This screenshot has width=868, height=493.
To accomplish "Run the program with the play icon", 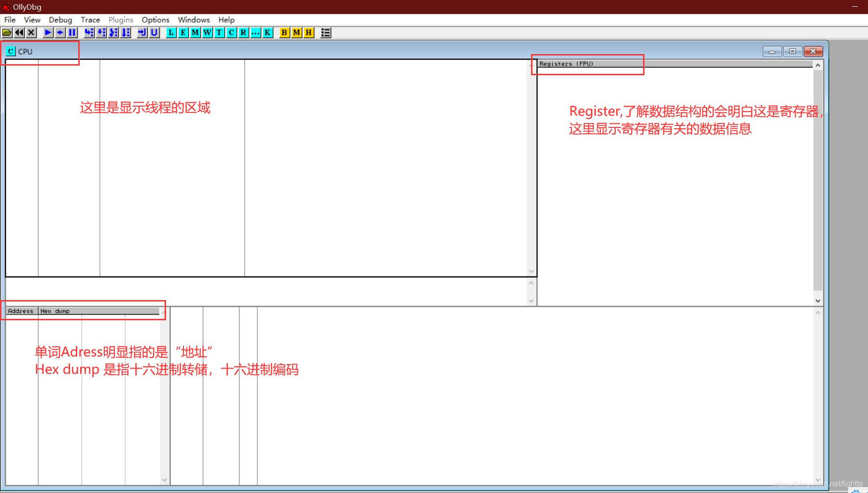I will [48, 33].
